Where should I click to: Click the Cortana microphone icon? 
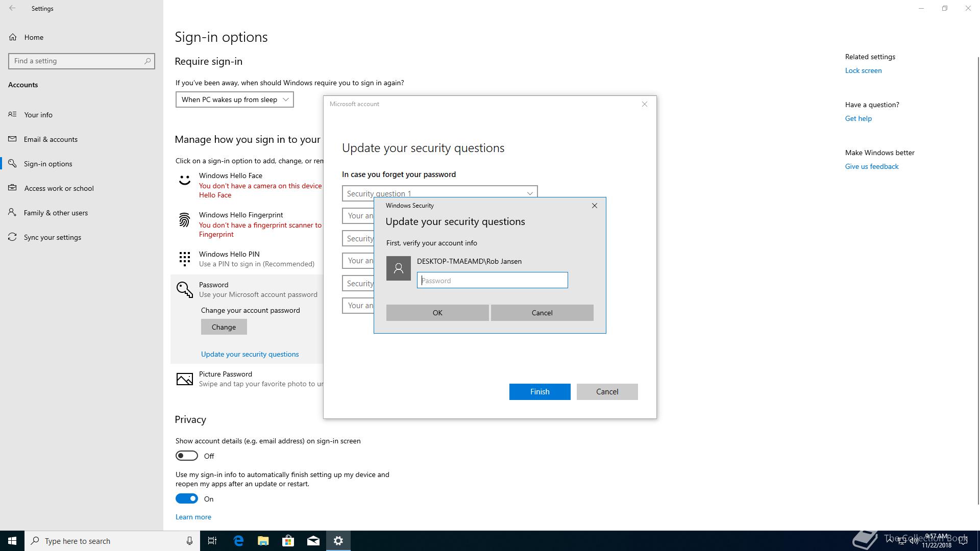tap(189, 541)
